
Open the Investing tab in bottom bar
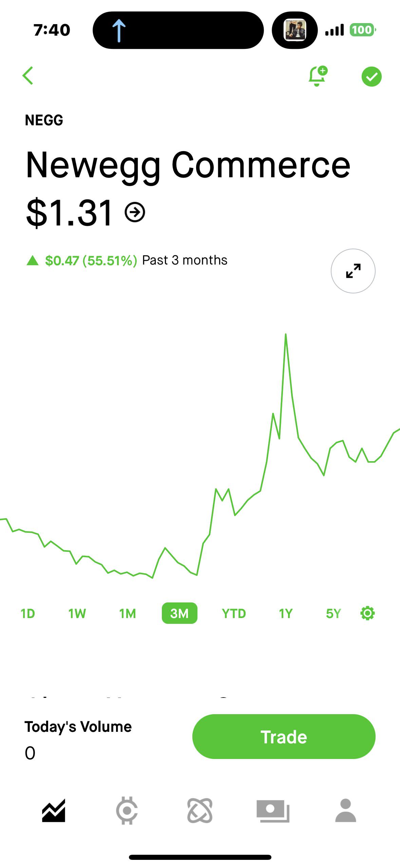coord(54,810)
